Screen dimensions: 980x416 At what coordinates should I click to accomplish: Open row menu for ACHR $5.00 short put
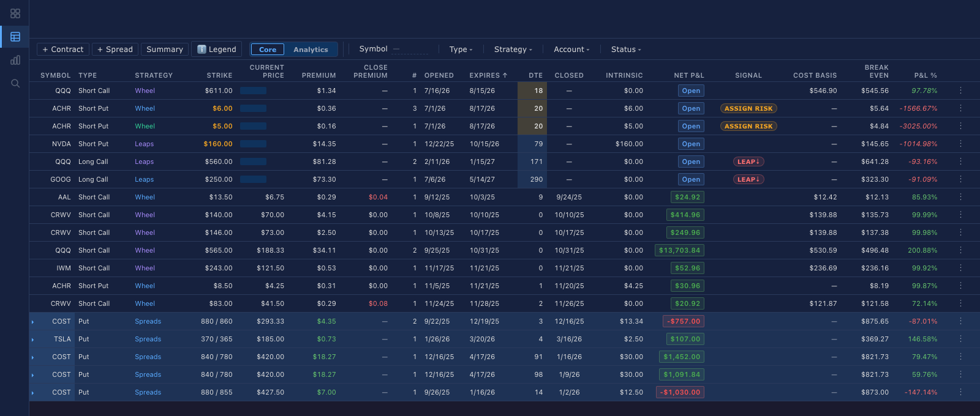[x=960, y=126]
